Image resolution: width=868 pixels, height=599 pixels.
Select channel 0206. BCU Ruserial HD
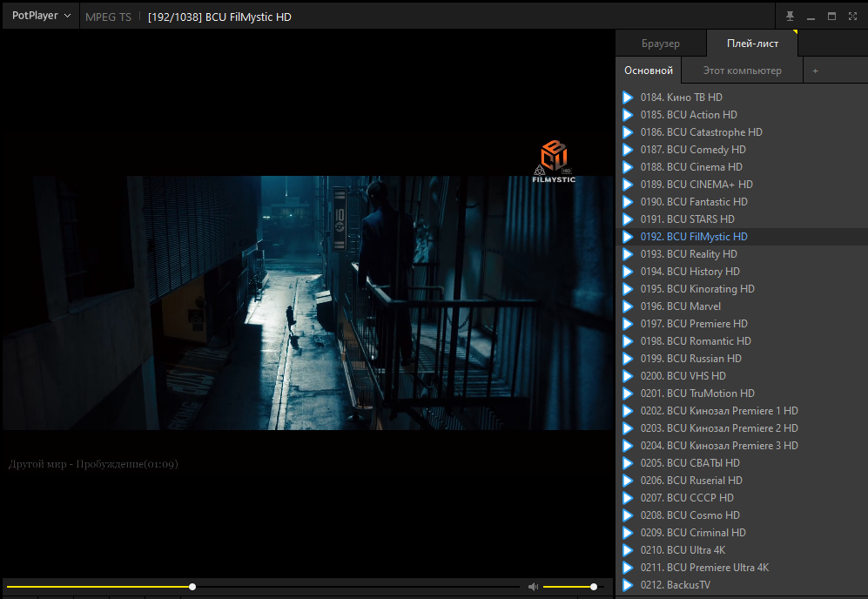742,481
